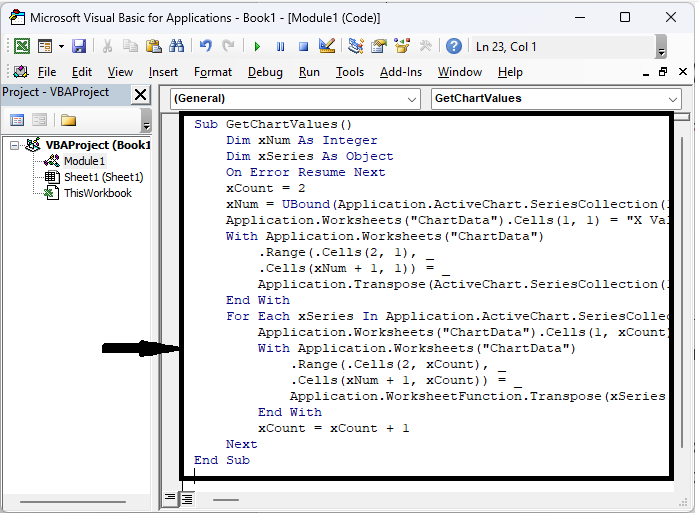Click the Save Book1 toolbar icon

click(79, 46)
